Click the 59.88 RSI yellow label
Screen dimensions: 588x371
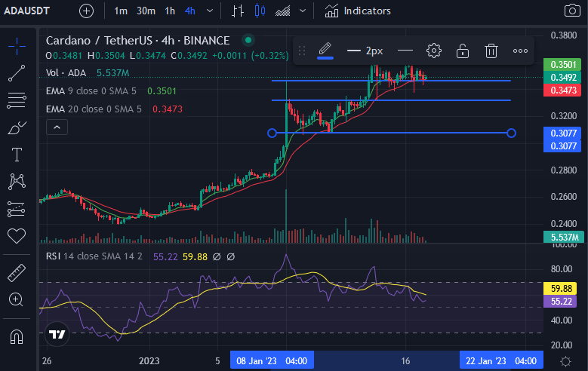coord(562,289)
